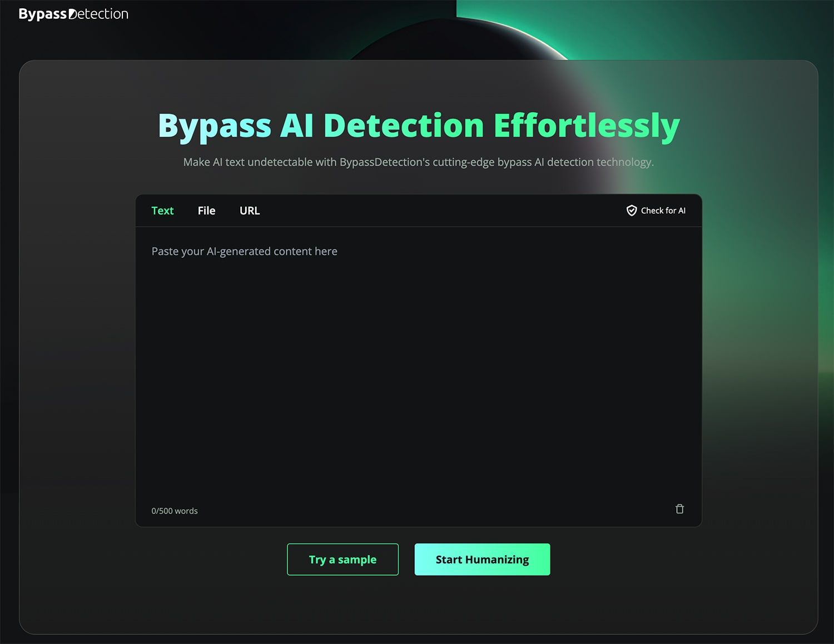Load example text with Try a sample

(x=342, y=560)
